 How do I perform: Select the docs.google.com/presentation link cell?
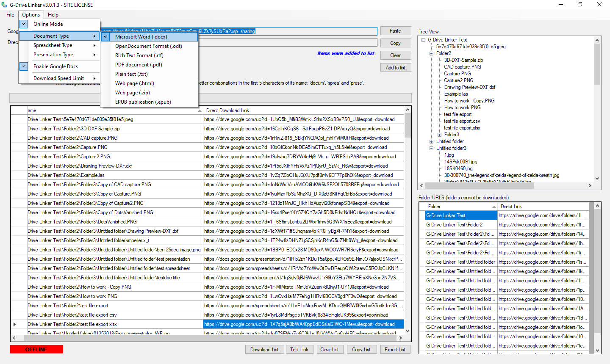click(x=303, y=259)
